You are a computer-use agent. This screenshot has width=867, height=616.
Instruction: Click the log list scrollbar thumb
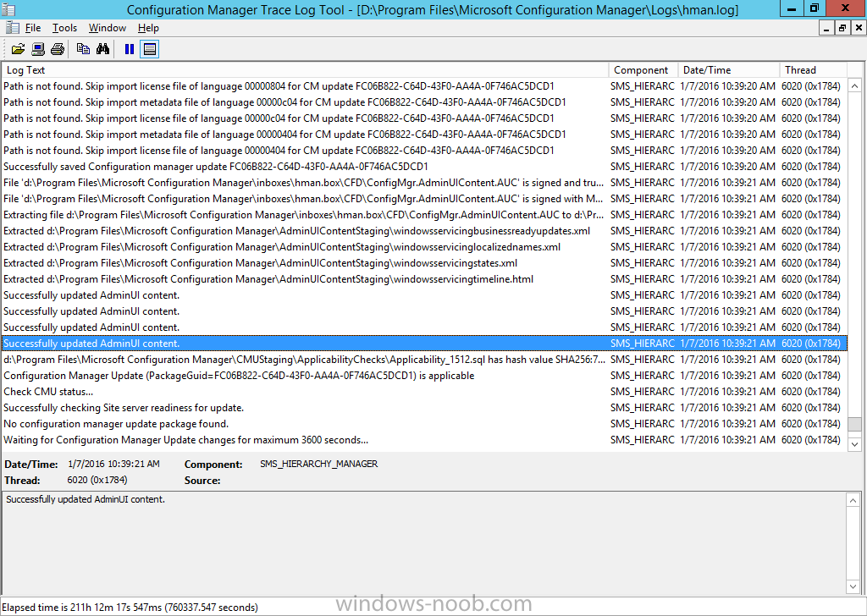[854, 424]
